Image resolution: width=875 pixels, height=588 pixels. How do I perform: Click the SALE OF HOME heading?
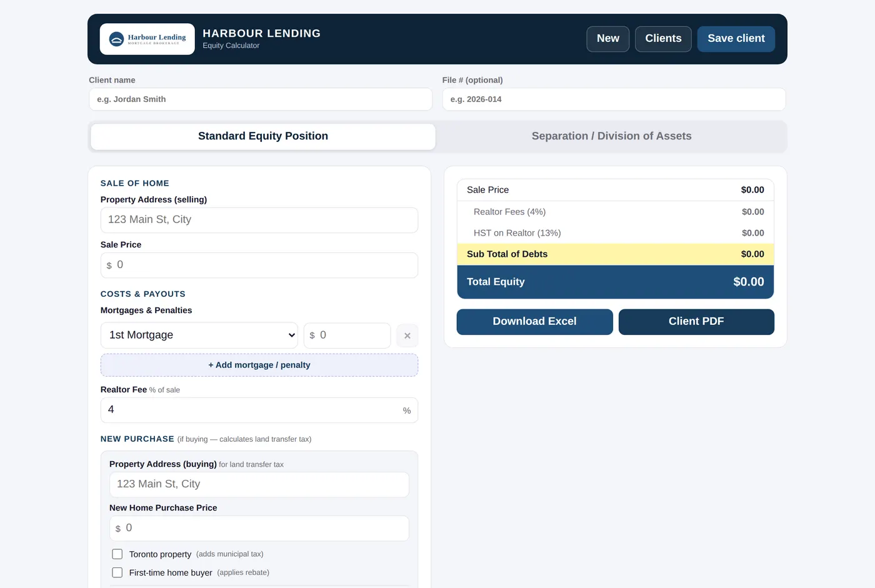click(x=135, y=183)
